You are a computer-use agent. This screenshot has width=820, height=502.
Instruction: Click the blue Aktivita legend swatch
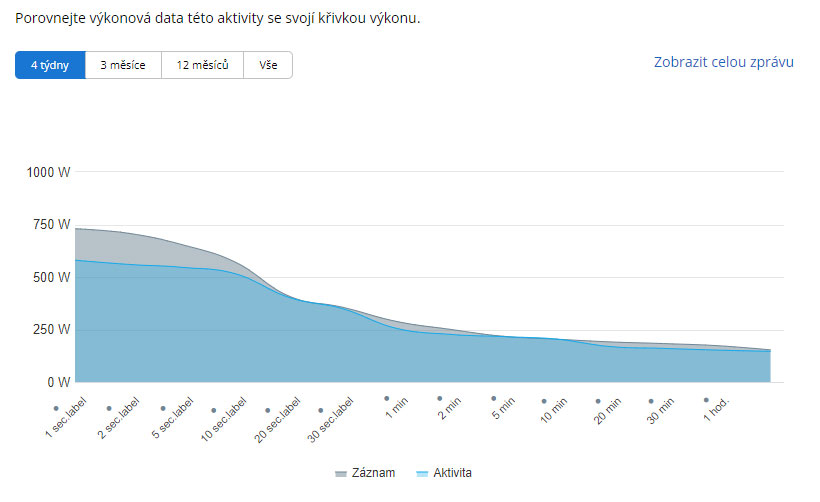tap(421, 473)
